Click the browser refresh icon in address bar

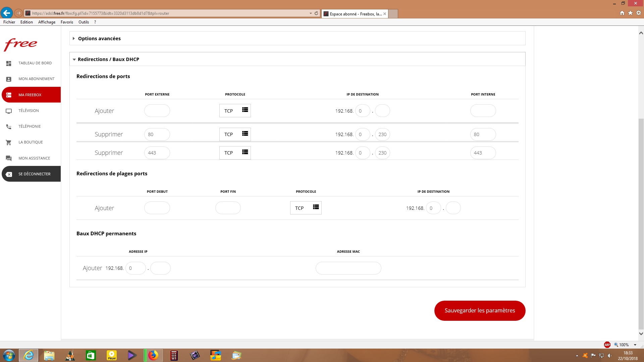(x=316, y=13)
